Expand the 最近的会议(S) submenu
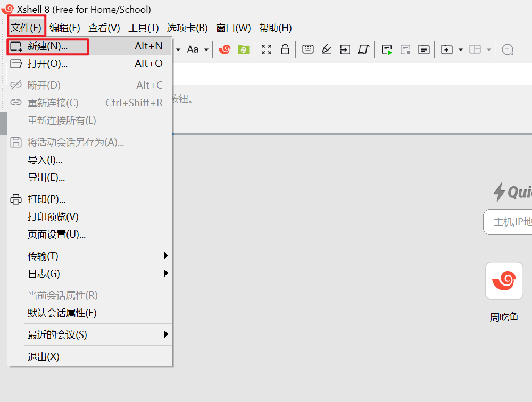Viewport: 532px width, 402px height. [89, 335]
